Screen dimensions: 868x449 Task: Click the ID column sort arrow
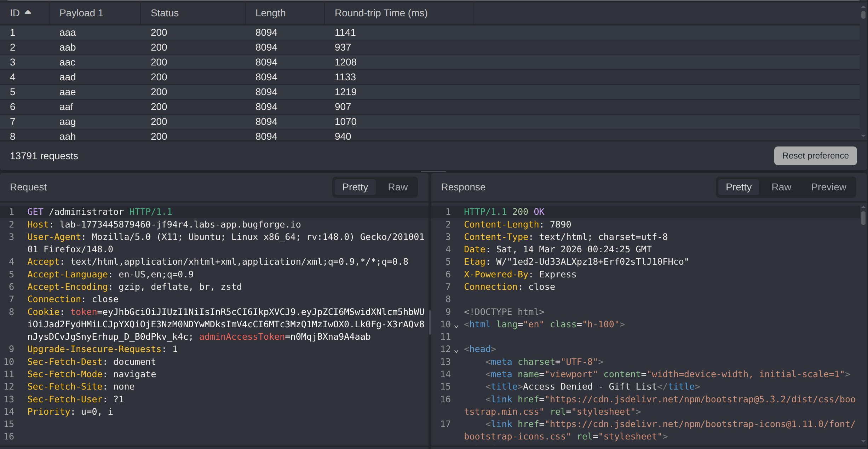click(28, 12)
